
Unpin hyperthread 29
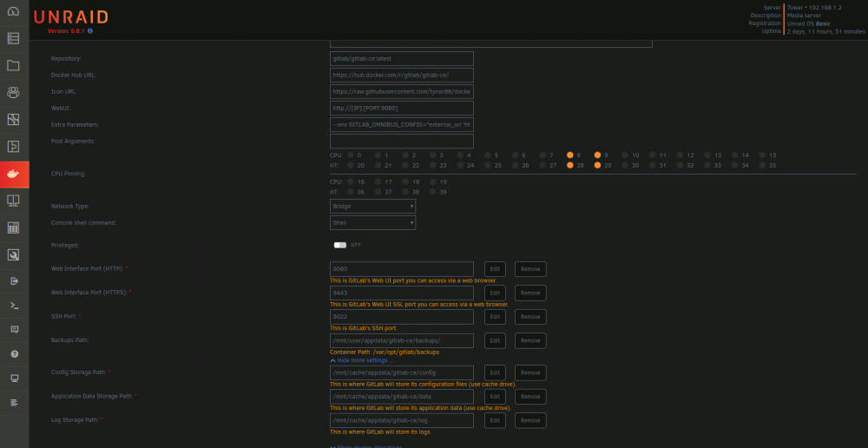(597, 165)
